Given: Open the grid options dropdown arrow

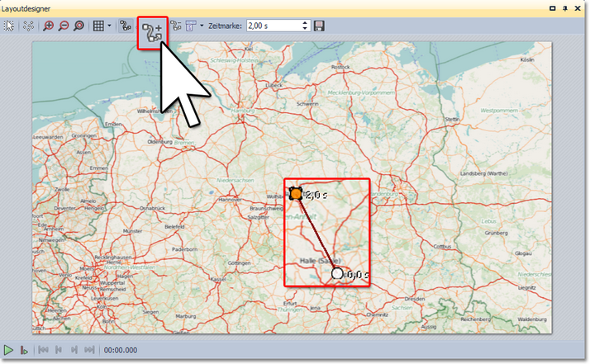Looking at the screenshot, I should pyautogui.click(x=109, y=26).
